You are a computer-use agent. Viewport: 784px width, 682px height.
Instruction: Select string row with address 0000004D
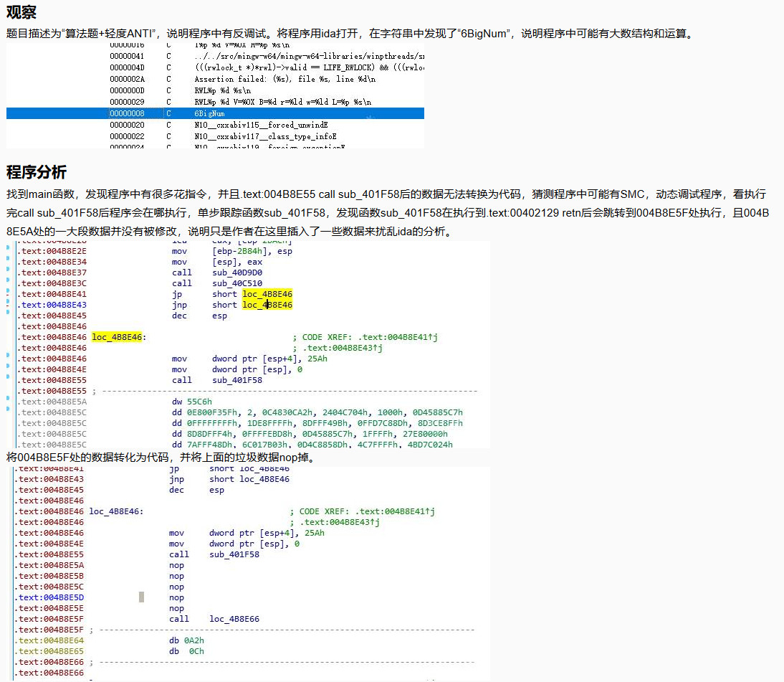click(x=267, y=67)
